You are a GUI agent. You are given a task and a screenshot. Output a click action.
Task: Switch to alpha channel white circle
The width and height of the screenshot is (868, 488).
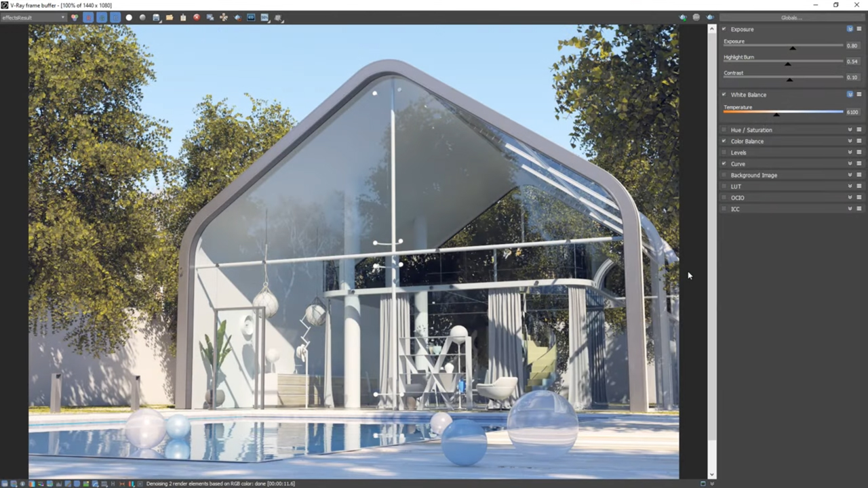pos(129,18)
